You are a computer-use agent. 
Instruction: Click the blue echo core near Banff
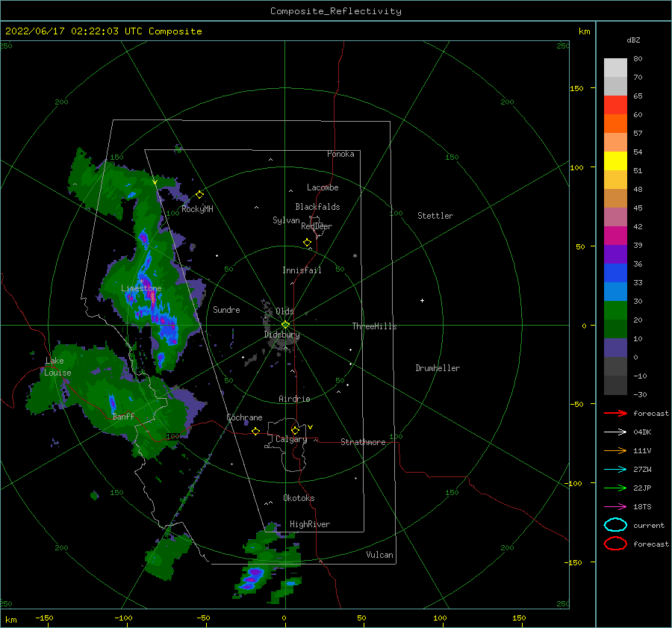113,404
